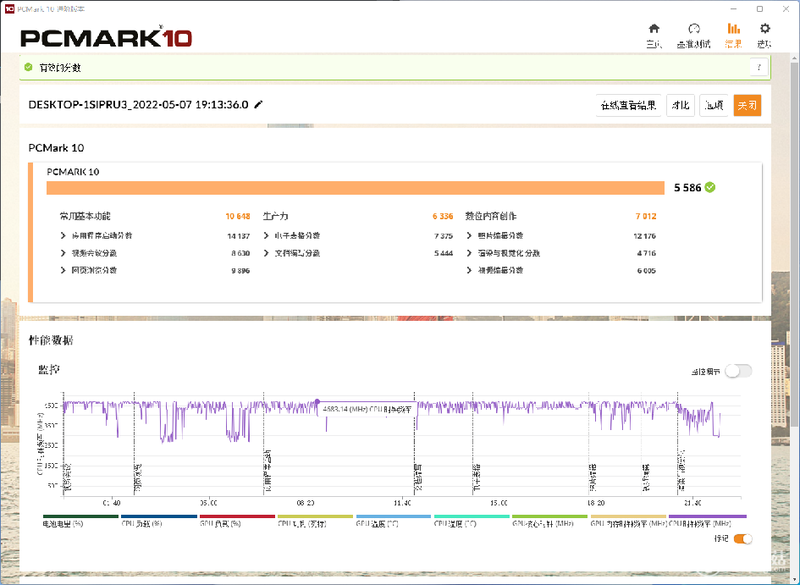This screenshot has height=585, width=800.
Task: Click the vertical scrollbar up arrow
Action: tap(795, 58)
